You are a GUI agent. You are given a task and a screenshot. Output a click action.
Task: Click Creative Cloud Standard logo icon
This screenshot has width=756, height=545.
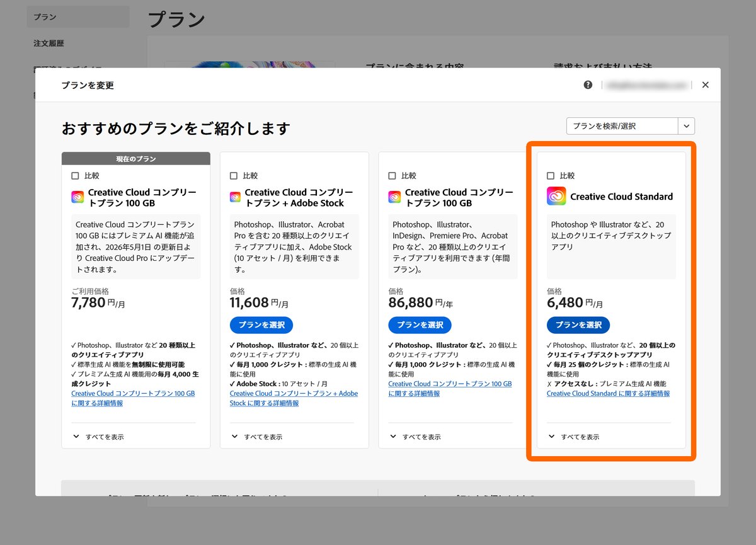point(556,197)
